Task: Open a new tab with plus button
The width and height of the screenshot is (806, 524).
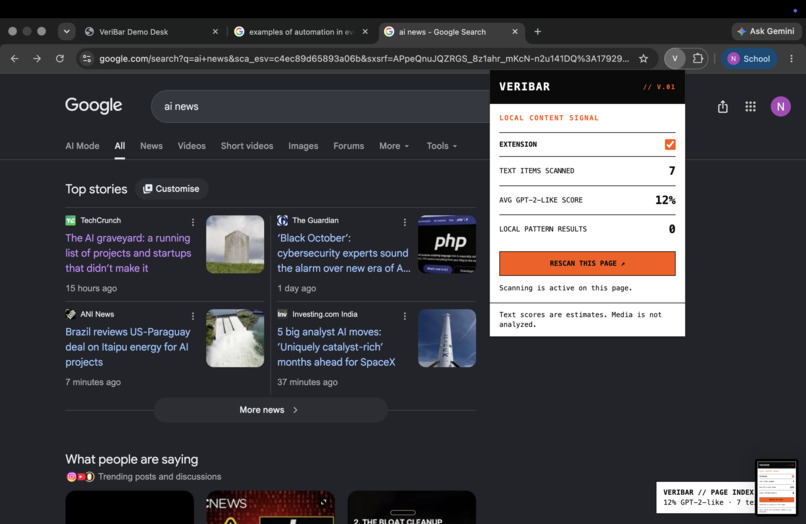Action: 537,31
